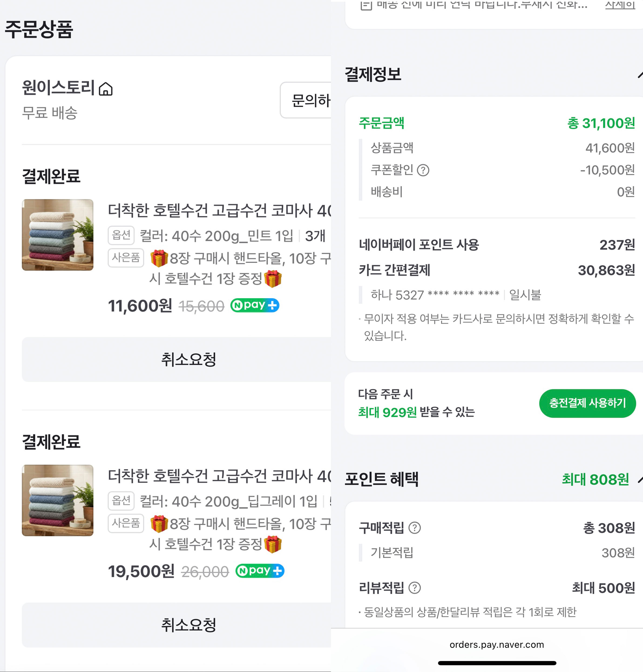Collapse the 포인트 혜택 section chevron

(x=639, y=479)
